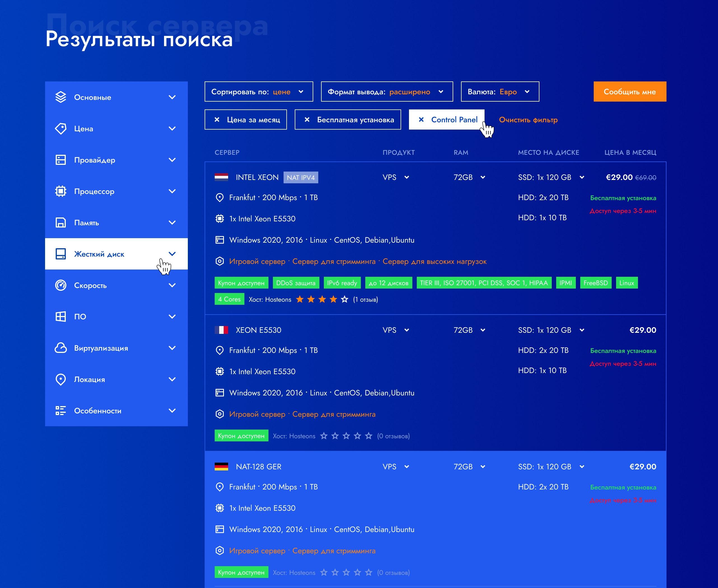Click the Игровой сервер link in INTEL XEON card
718x588 pixels.
coord(258,261)
